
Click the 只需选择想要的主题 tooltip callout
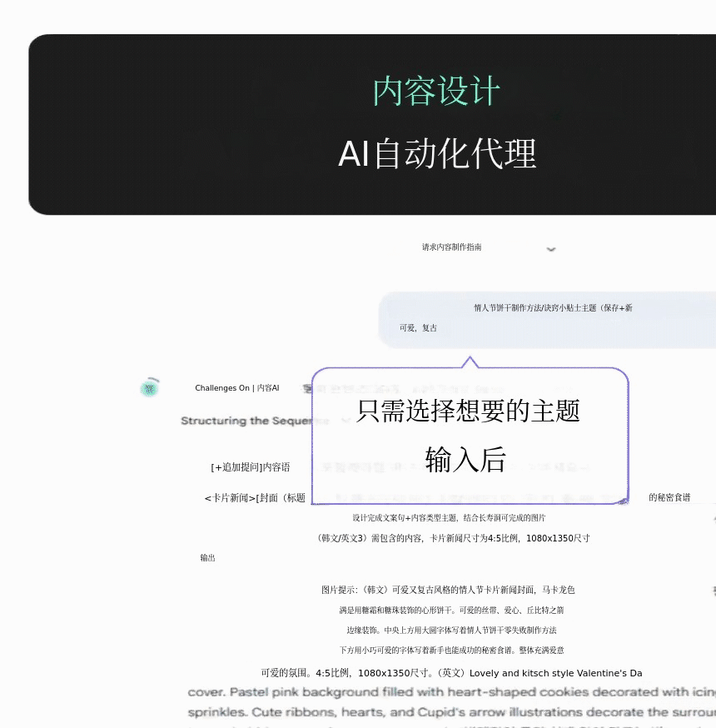pos(467,411)
